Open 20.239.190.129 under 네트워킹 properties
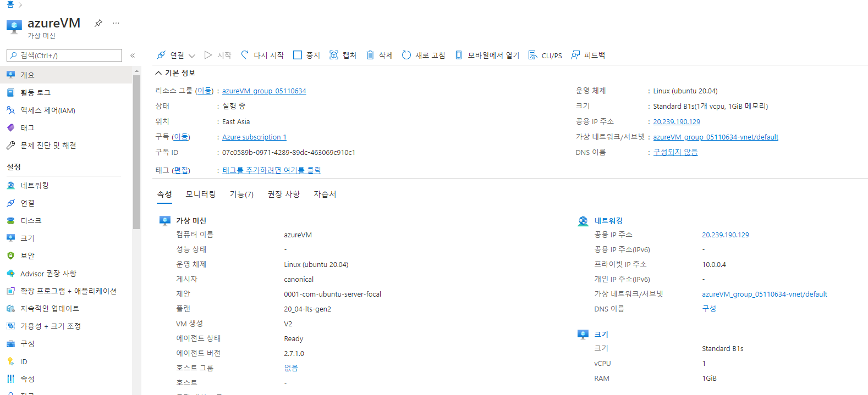Image resolution: width=868 pixels, height=395 pixels. (x=726, y=235)
